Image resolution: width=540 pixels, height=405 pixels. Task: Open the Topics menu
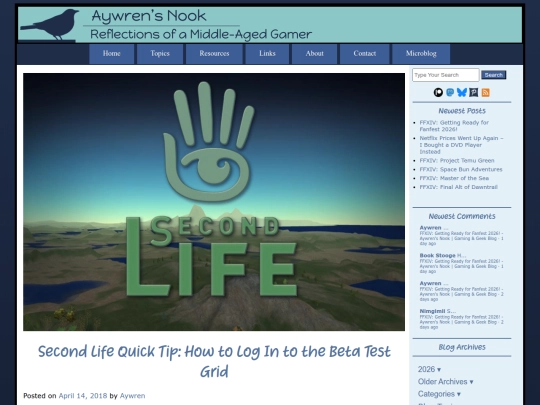coord(160,54)
